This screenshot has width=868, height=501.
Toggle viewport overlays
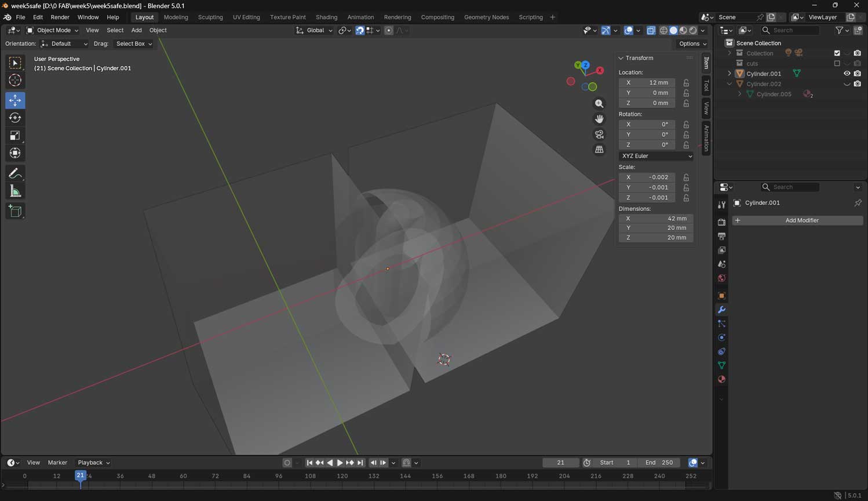pyautogui.click(x=629, y=30)
